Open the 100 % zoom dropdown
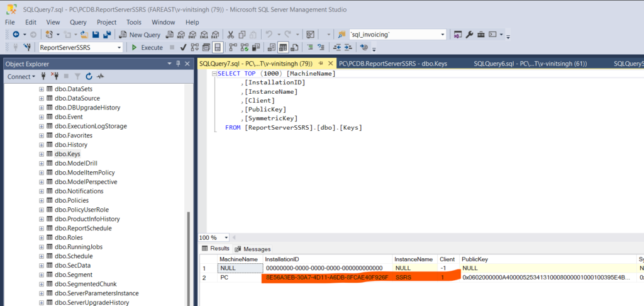The width and height of the screenshot is (644, 306). [226, 238]
